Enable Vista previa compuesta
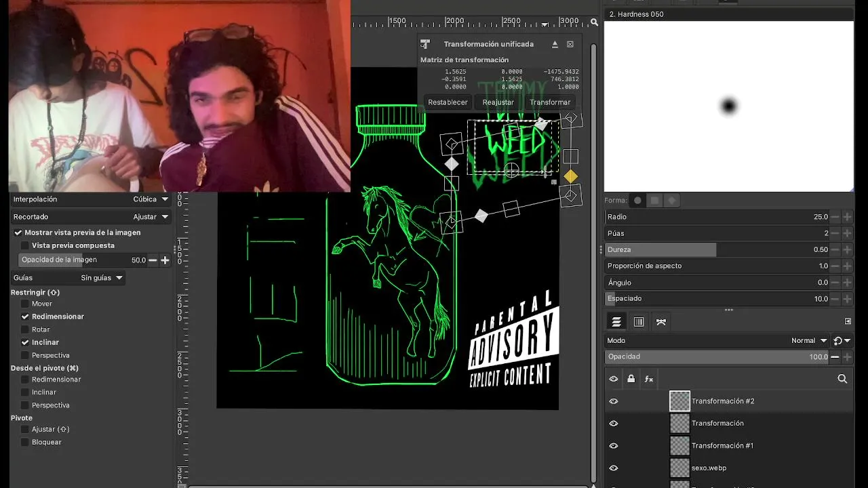This screenshot has width=868, height=488. coord(25,245)
